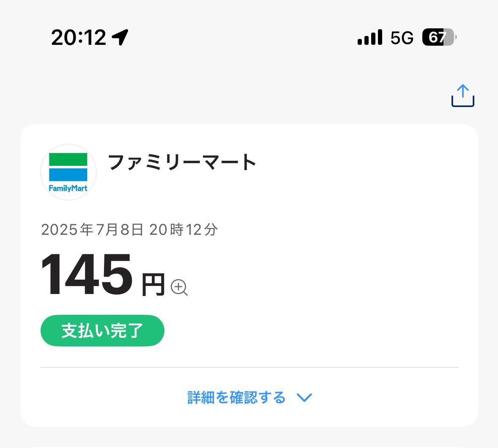Tap the battery indicator showing 67
The image size is (498, 448).
tap(439, 37)
